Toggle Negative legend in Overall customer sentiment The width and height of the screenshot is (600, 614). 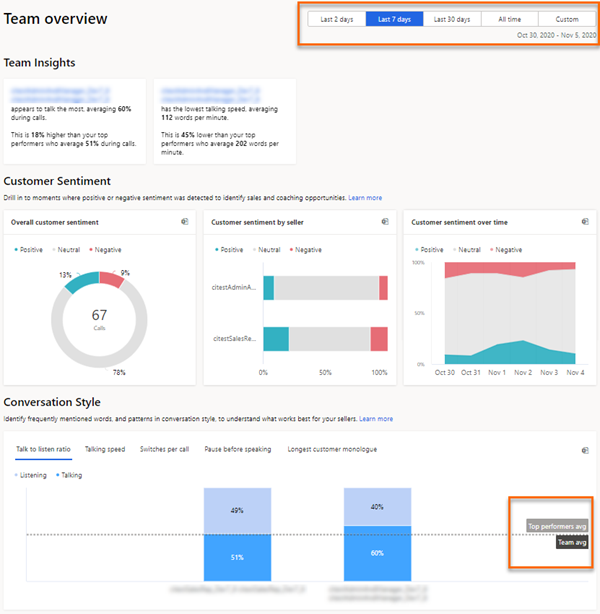109,249
